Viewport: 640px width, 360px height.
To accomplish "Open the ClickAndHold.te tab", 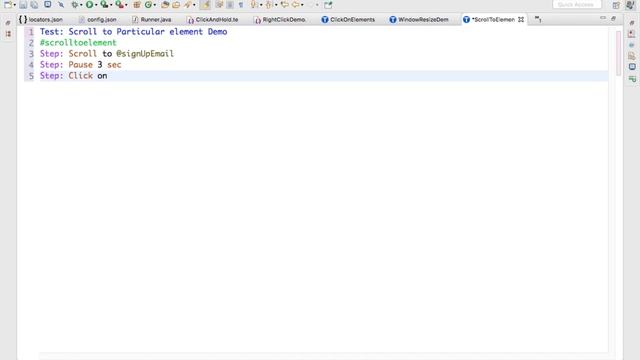I will [213, 19].
